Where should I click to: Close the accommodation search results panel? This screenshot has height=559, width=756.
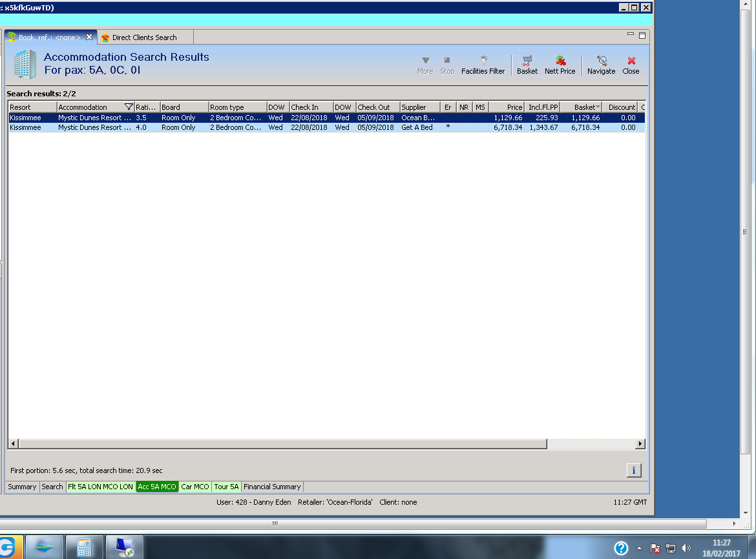(x=631, y=65)
